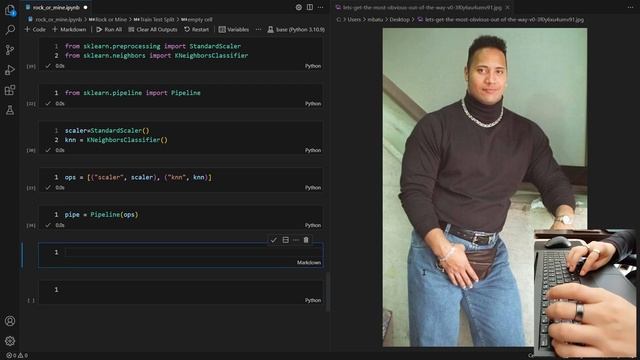Viewport: 640px width, 360px height.
Task: Change language of Pipeline import cell
Action: click(x=313, y=104)
